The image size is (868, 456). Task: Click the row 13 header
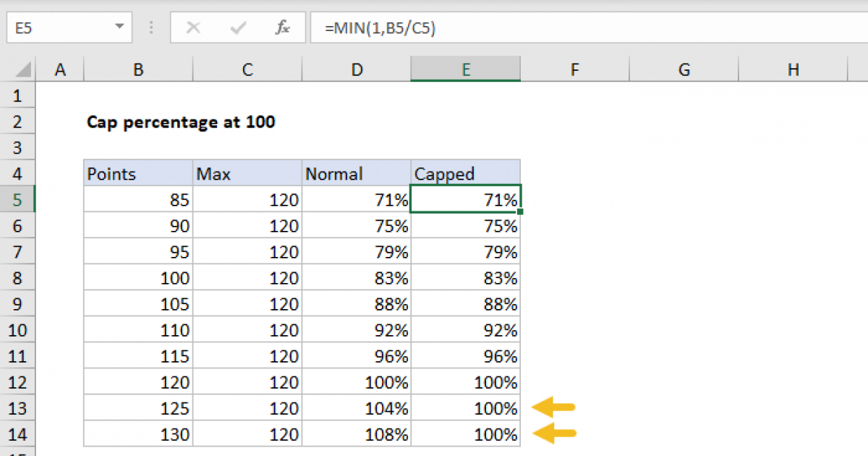[18, 408]
